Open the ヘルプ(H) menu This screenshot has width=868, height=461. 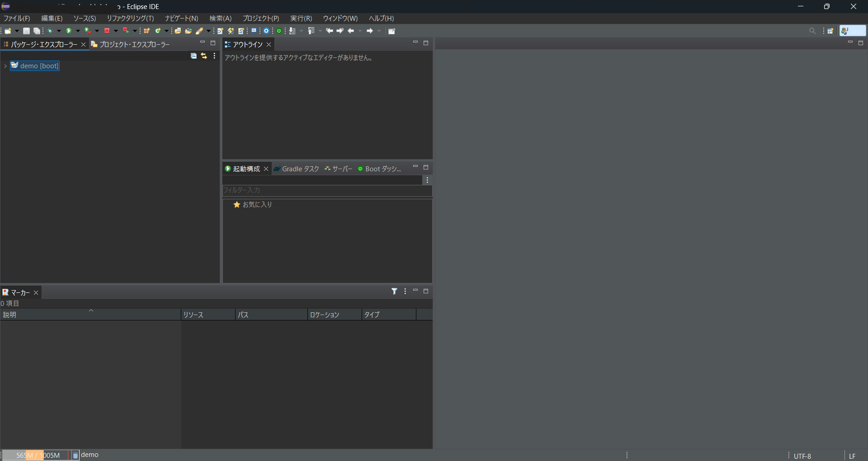coord(382,19)
